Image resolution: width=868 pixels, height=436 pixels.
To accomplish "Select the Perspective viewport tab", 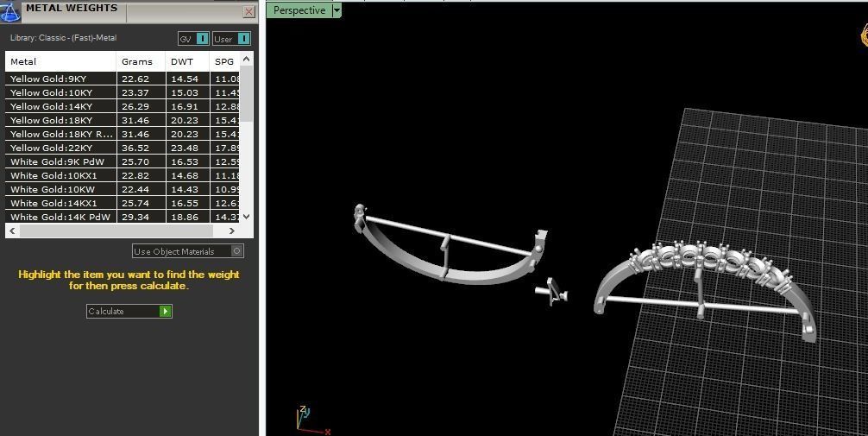I will pos(299,10).
